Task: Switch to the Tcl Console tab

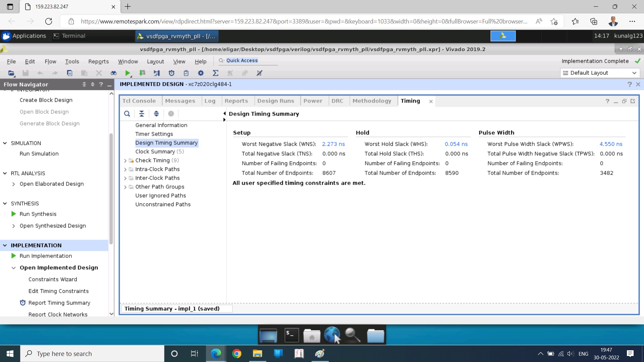Action: point(139,101)
